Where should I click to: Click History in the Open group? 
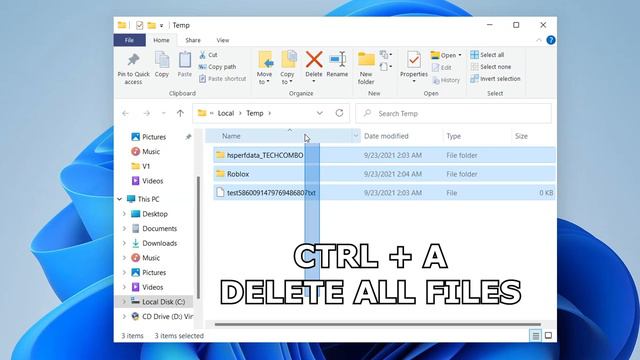(x=446, y=80)
